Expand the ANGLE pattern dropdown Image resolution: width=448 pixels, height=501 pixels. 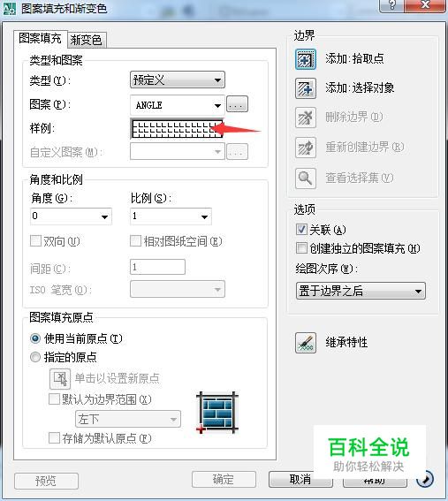[178, 105]
